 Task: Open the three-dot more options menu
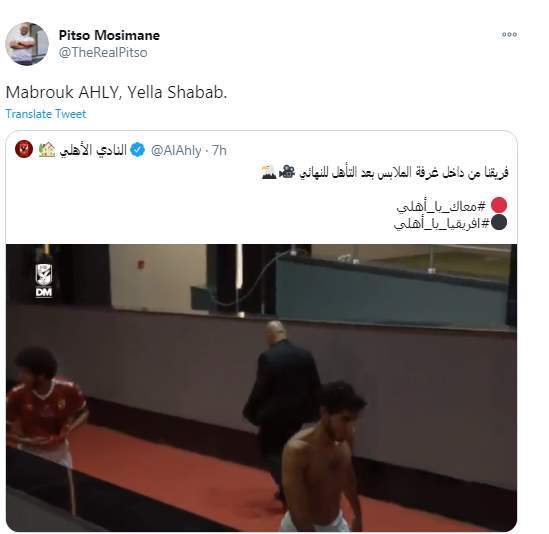[509, 34]
